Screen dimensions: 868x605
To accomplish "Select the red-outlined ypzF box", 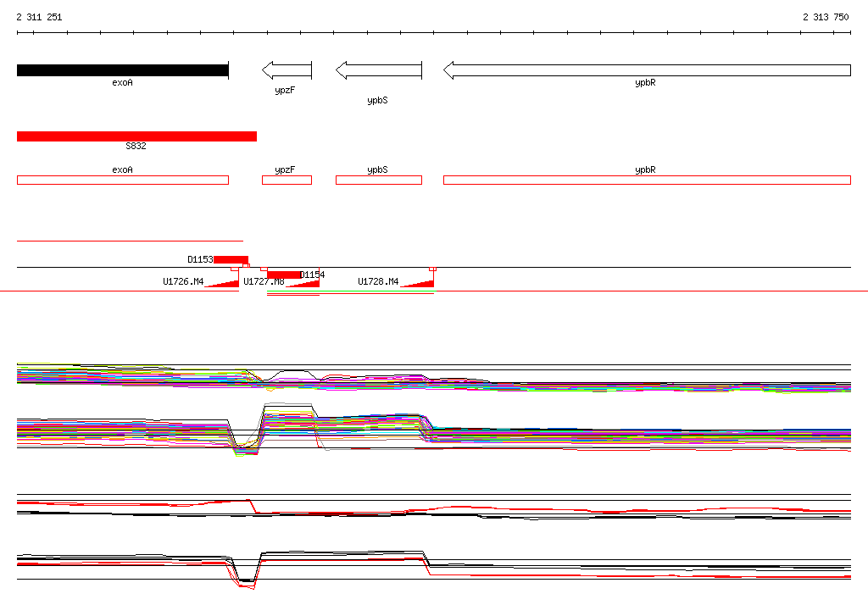I will pos(287,180).
